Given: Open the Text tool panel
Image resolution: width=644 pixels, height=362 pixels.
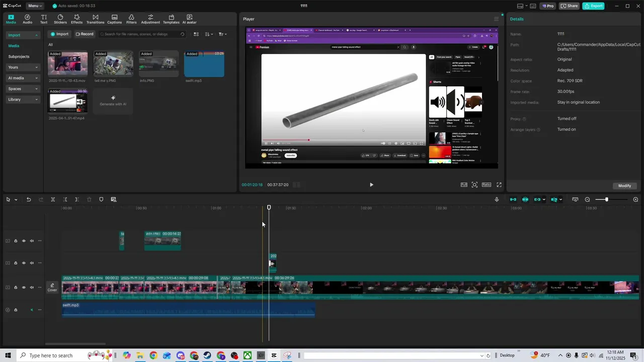Looking at the screenshot, I should pos(44,19).
